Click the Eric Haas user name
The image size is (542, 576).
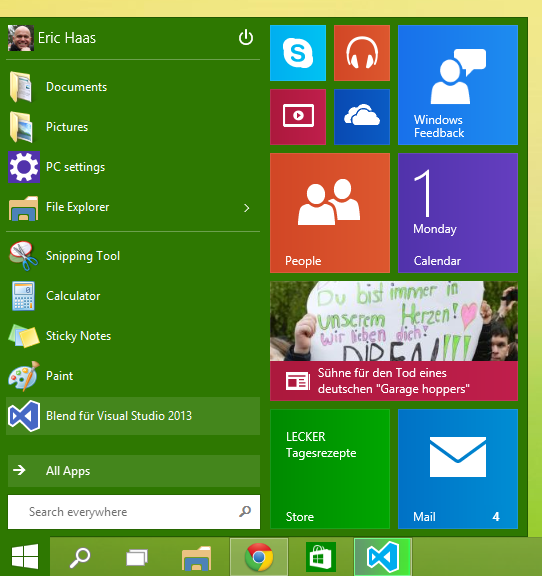pyautogui.click(x=67, y=38)
